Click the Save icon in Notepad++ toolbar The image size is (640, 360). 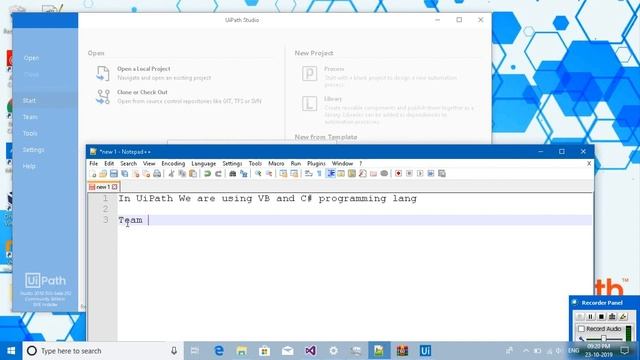click(x=114, y=174)
